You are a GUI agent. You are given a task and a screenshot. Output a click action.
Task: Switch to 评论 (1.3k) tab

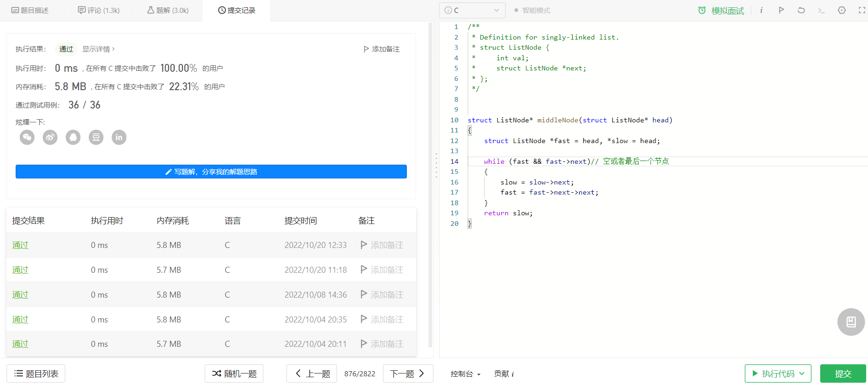[99, 10]
